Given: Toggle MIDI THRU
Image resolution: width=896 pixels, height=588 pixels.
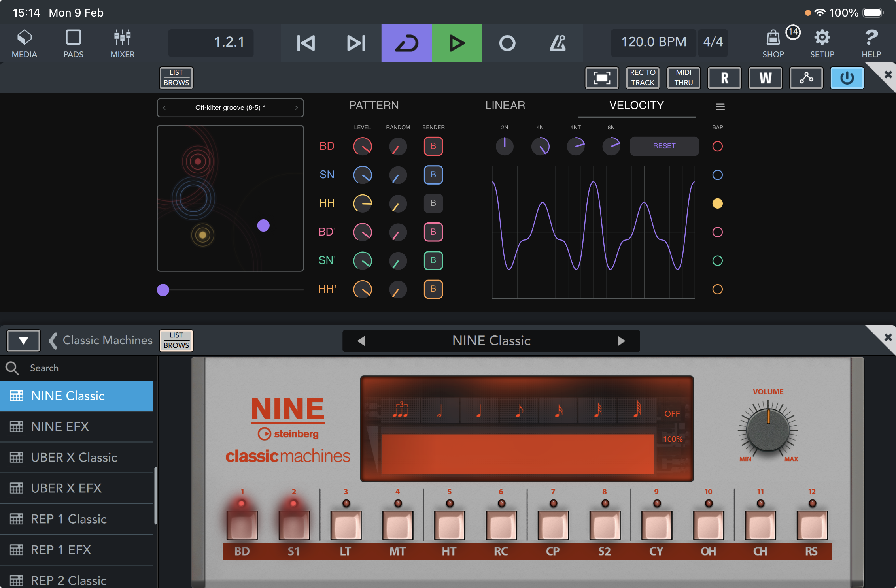Looking at the screenshot, I should pyautogui.click(x=683, y=78).
